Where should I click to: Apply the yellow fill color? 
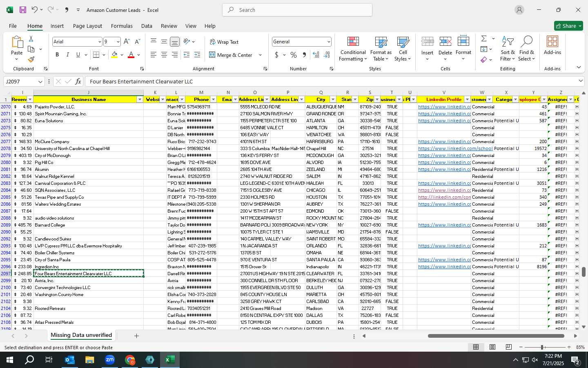point(115,55)
